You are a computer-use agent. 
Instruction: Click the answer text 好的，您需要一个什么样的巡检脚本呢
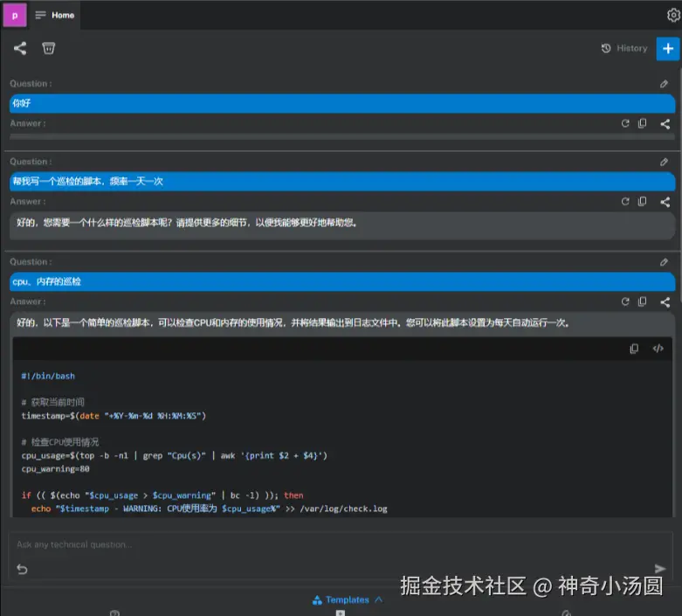[187, 223]
